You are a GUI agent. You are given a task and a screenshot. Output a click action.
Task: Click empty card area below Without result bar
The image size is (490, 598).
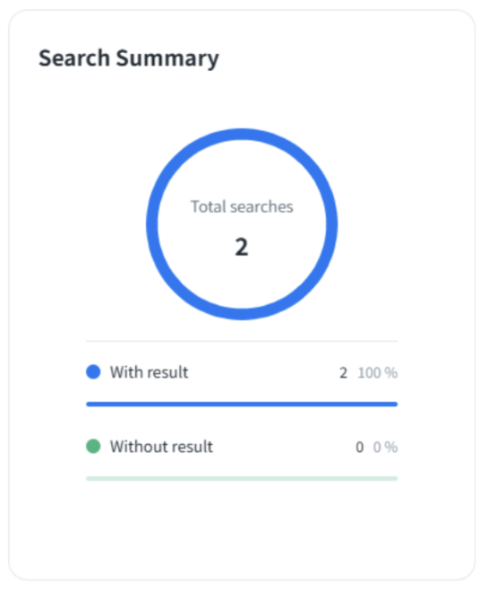click(242, 530)
